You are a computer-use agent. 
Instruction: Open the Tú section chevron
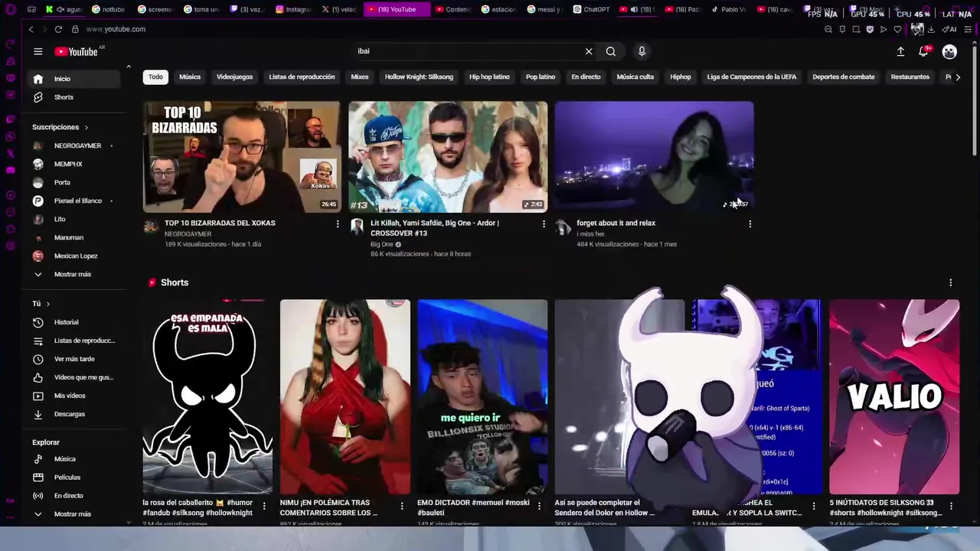pyautogui.click(x=47, y=304)
